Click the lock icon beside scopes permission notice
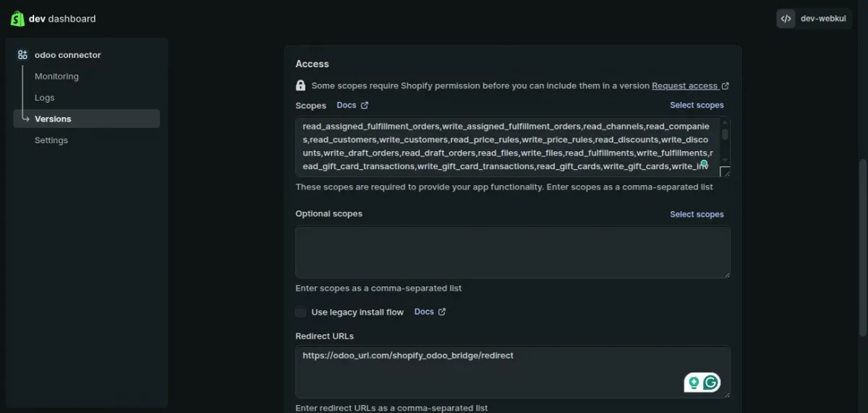The height and width of the screenshot is (413, 868). (301, 85)
